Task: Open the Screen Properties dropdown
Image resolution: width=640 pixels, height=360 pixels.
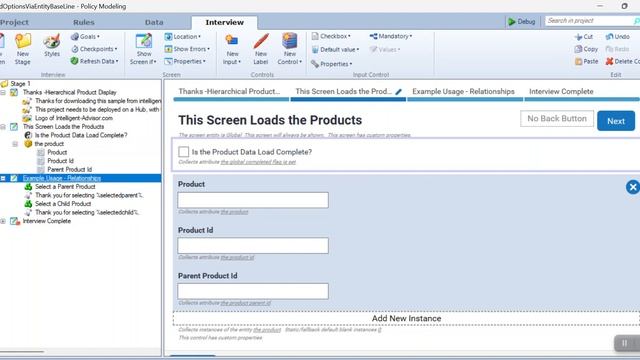Action: point(185,62)
